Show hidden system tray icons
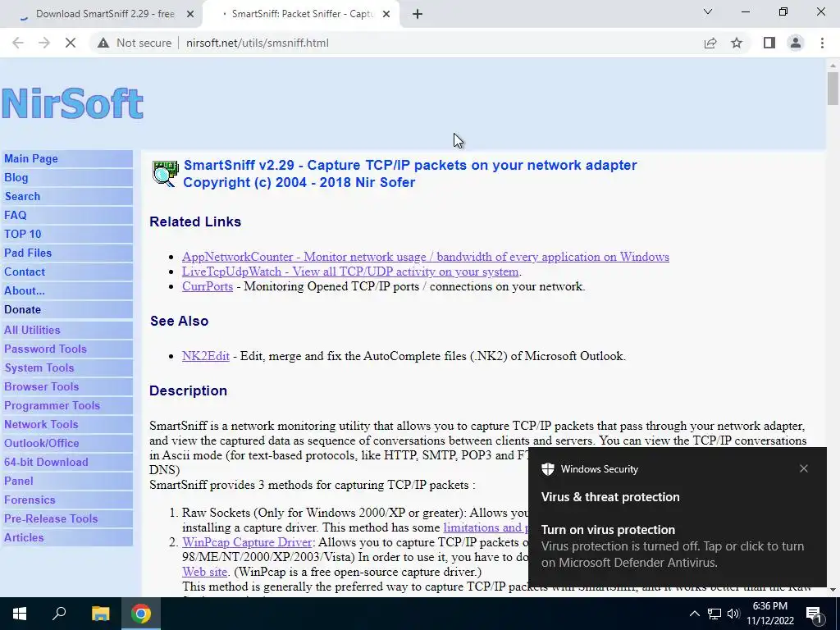Image resolution: width=840 pixels, height=630 pixels. [x=694, y=614]
